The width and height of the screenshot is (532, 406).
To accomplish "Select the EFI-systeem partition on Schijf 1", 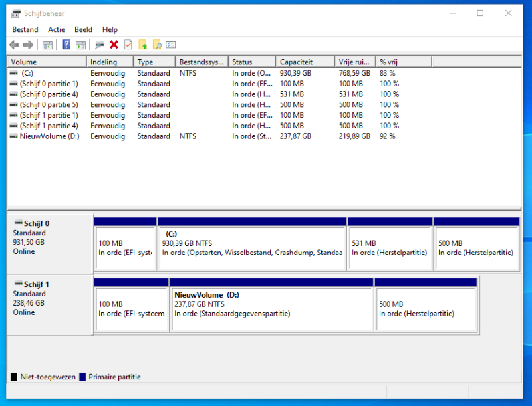I will (x=132, y=307).
